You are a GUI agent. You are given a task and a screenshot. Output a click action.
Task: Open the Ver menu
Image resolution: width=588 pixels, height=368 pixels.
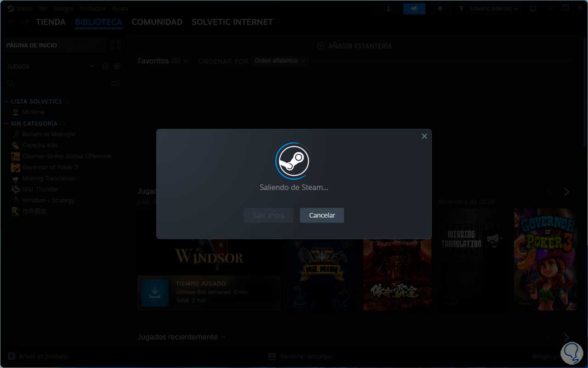[44, 9]
